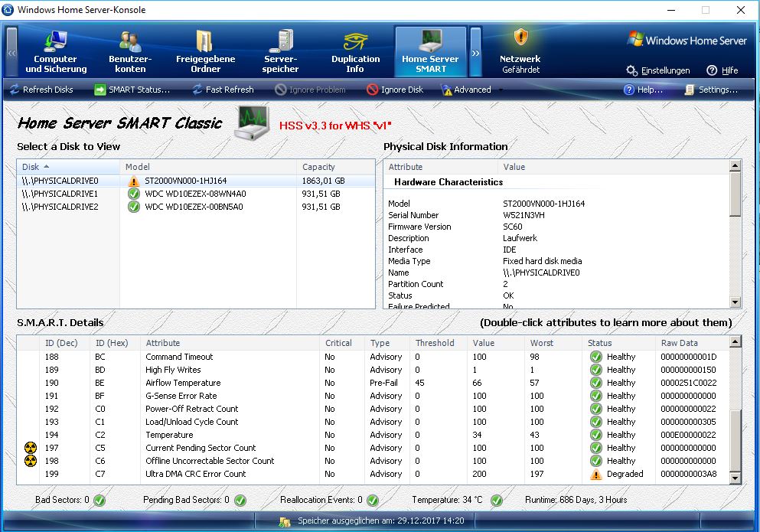Sort disk list by Model column

click(208, 167)
